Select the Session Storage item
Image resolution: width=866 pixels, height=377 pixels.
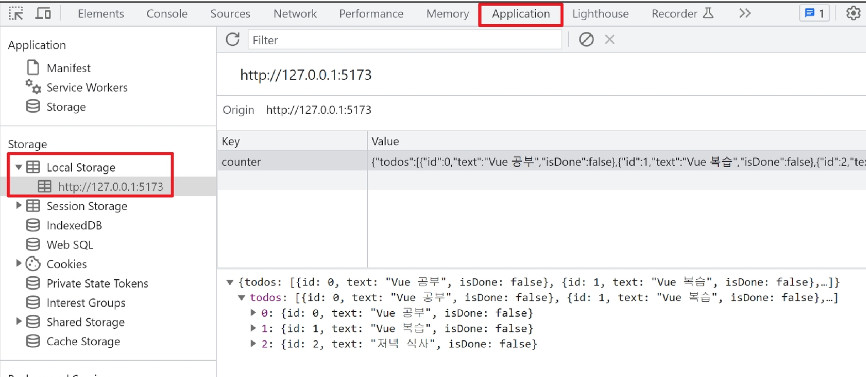pyautogui.click(x=87, y=206)
